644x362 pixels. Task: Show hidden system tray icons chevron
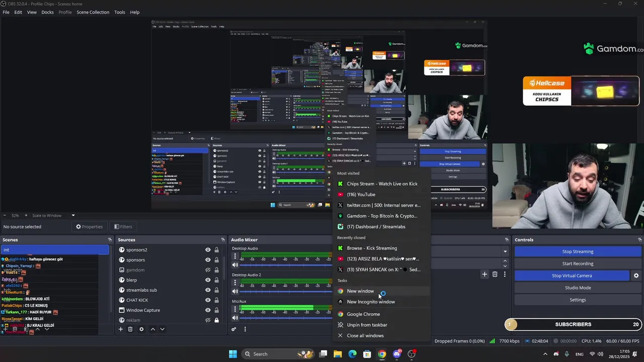[545, 354]
